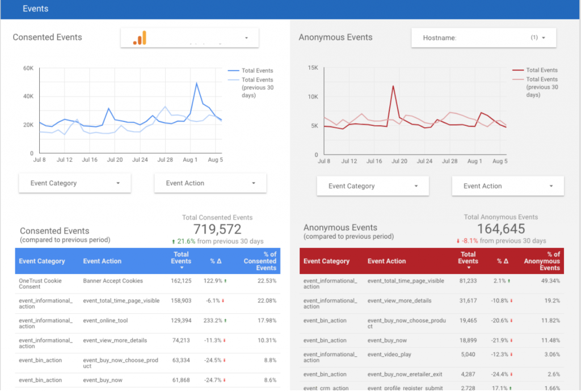The height and width of the screenshot is (392, 581).
Task: Click dark red Total Events legend line swatch
Action: click(518, 70)
